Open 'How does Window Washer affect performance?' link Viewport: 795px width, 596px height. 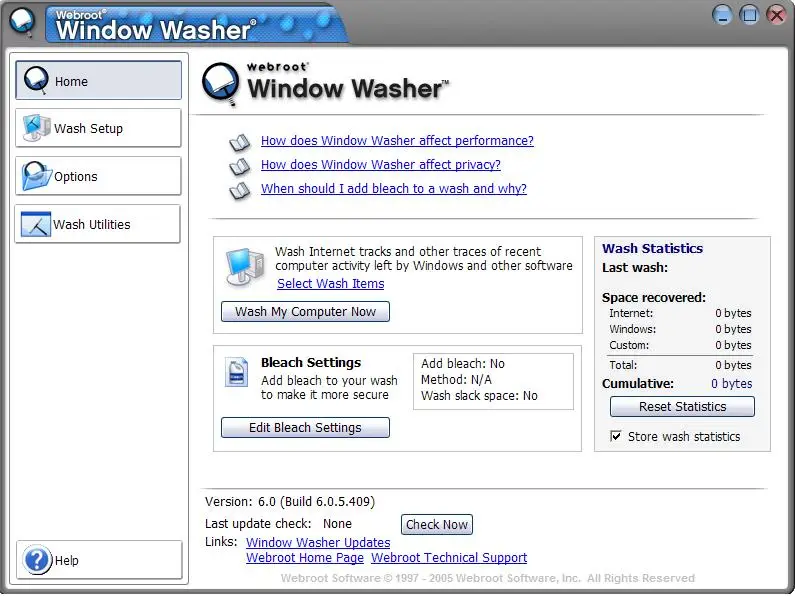pyautogui.click(x=397, y=140)
